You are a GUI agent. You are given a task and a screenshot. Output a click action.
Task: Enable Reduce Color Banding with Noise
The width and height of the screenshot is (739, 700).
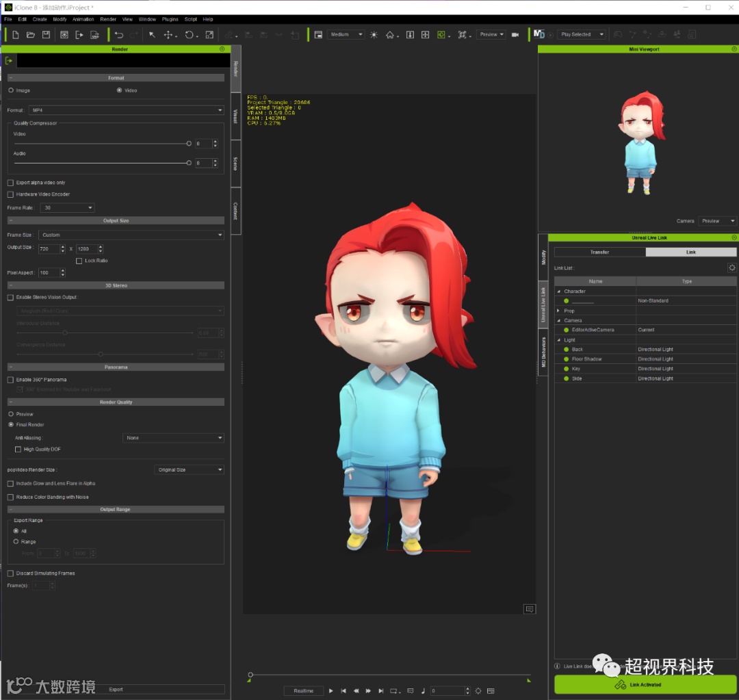tap(10, 497)
